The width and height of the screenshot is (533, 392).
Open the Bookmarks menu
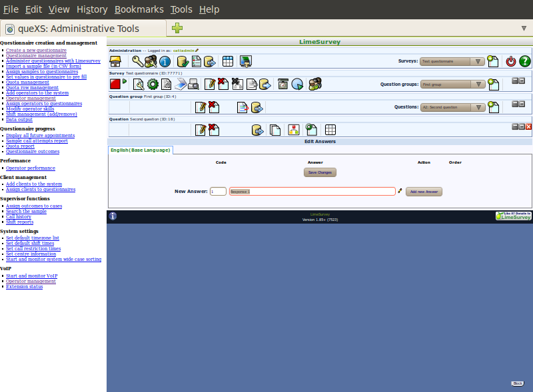click(x=138, y=9)
